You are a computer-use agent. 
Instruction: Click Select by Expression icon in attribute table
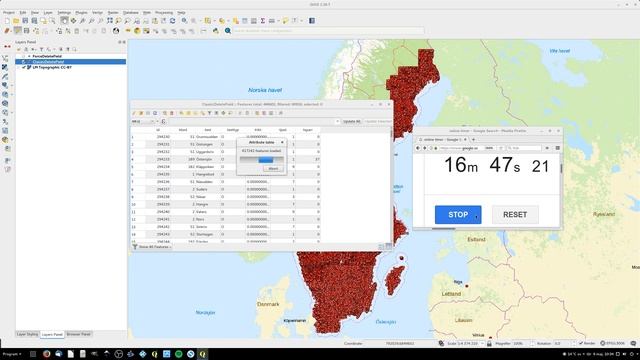(x=182, y=113)
